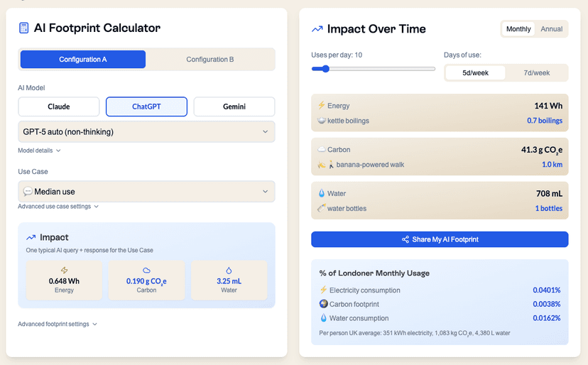Click the share icon on the footprint button

(405, 240)
